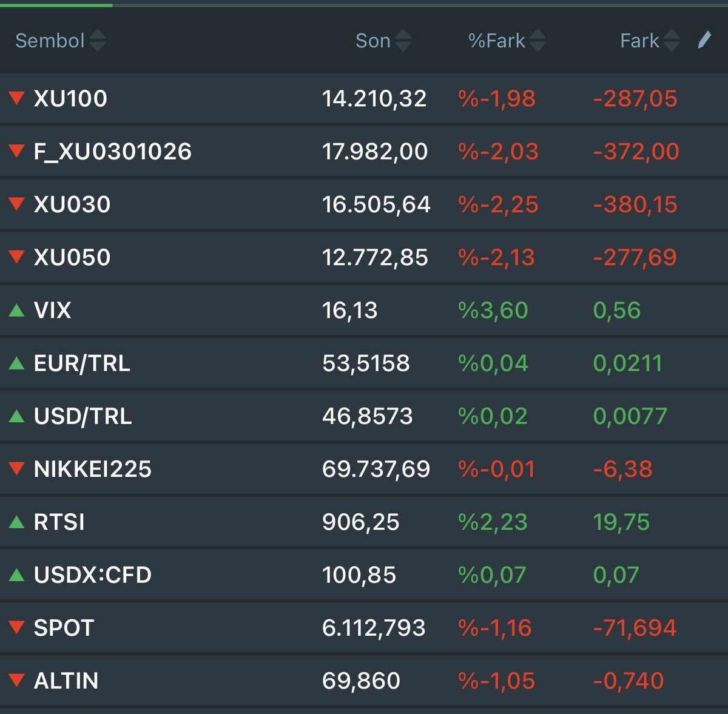728x714 pixels.
Task: Open the ALTIN symbol
Action: pos(66,681)
